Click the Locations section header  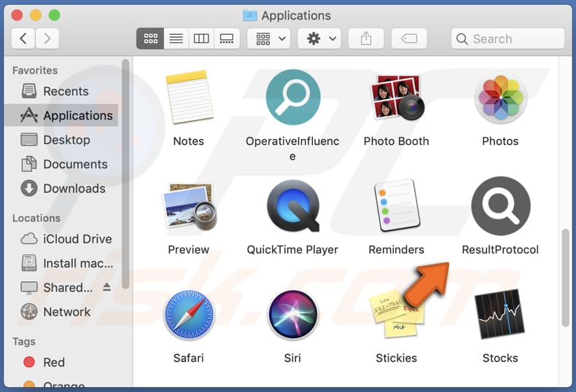tap(36, 218)
